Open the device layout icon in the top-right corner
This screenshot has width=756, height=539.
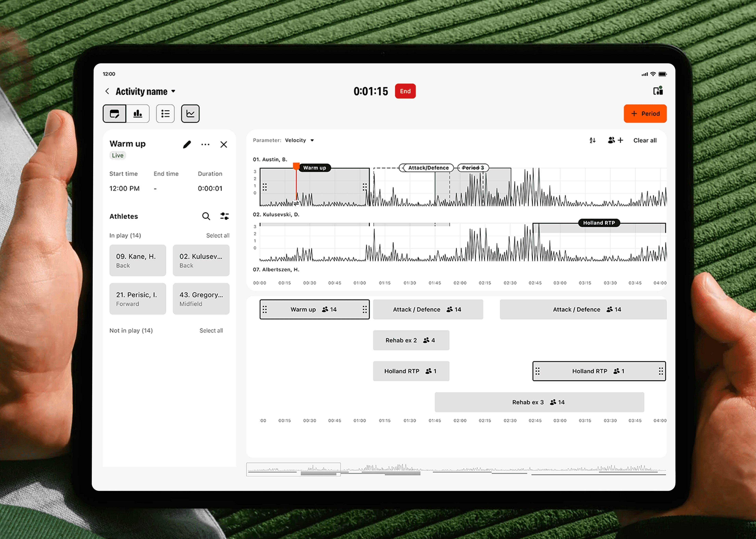[658, 91]
